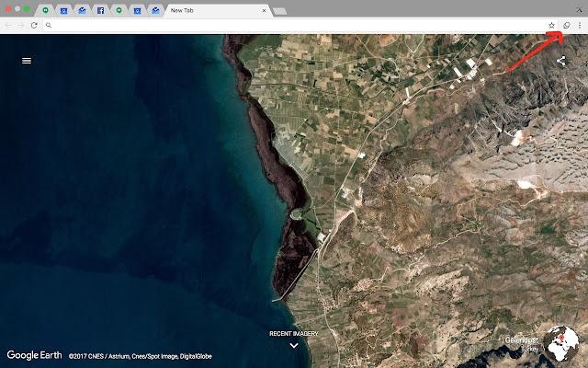Click the Google Earth logo

pos(34,355)
